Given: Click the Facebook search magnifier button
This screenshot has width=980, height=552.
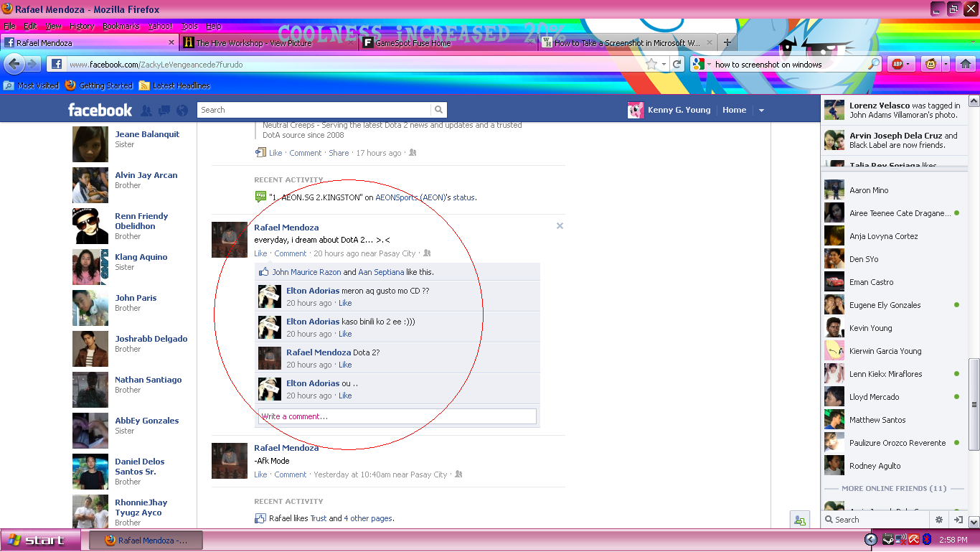Looking at the screenshot, I should 438,110.
